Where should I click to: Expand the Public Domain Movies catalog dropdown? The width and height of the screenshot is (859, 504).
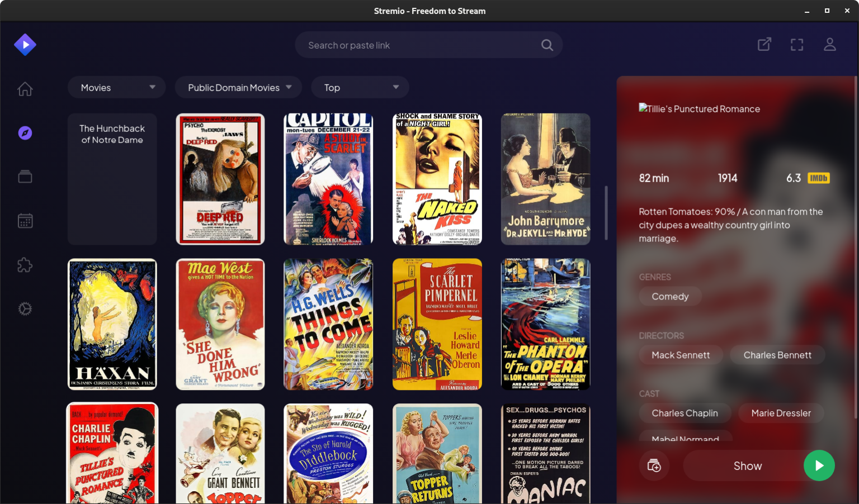[x=238, y=87]
